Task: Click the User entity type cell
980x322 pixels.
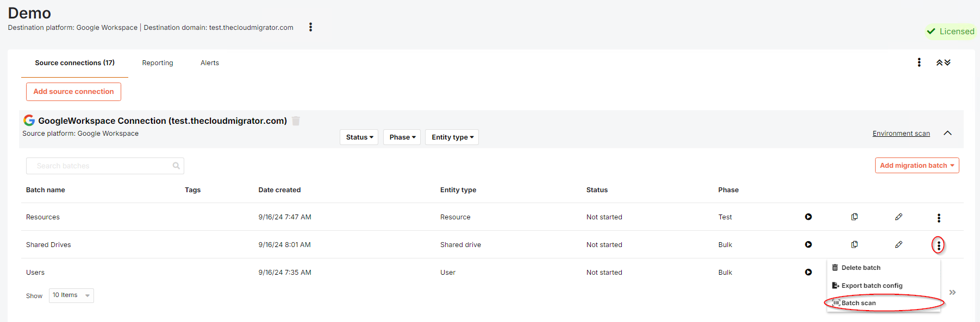Action: click(448, 273)
